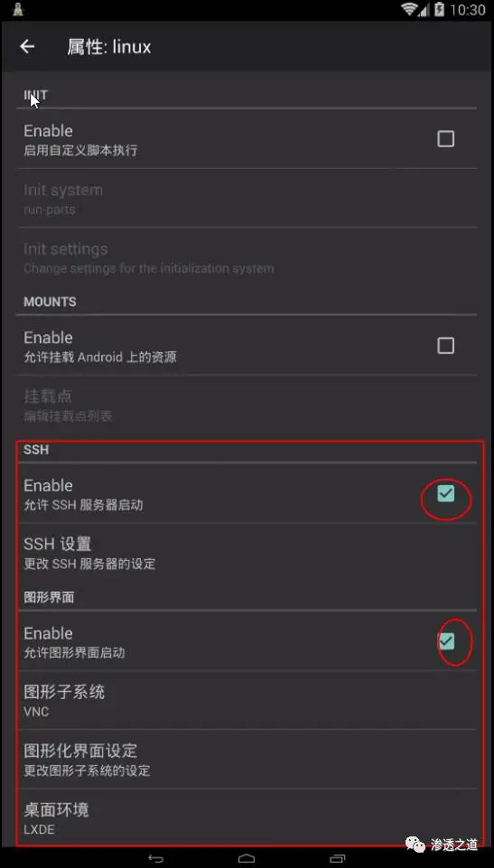Tap the battery status icon
The height and width of the screenshot is (868, 494).
(x=439, y=9)
